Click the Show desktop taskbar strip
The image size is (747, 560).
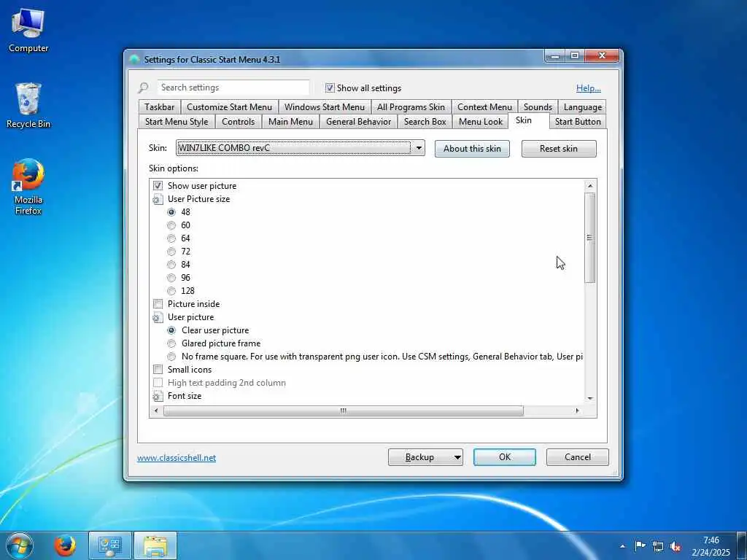point(742,545)
